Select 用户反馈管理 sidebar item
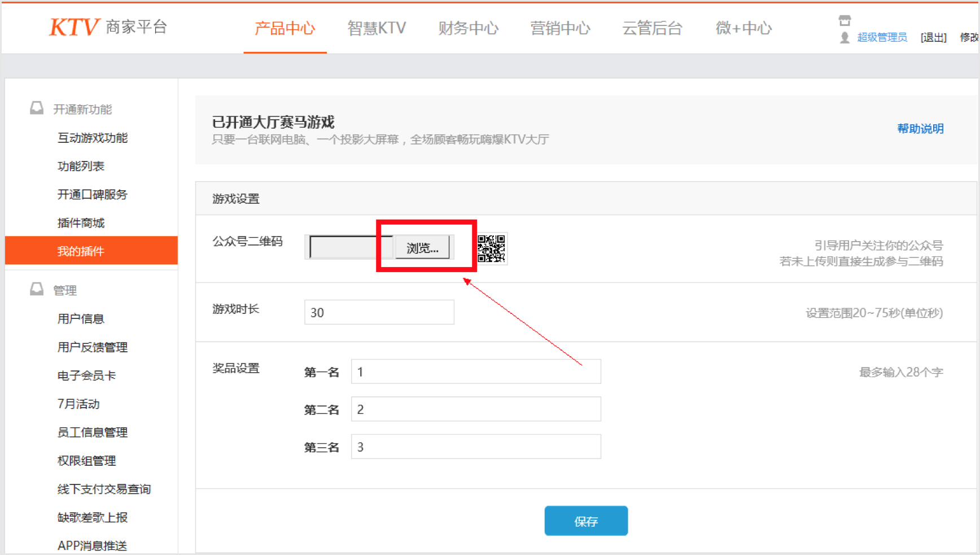980x555 pixels. (x=93, y=347)
